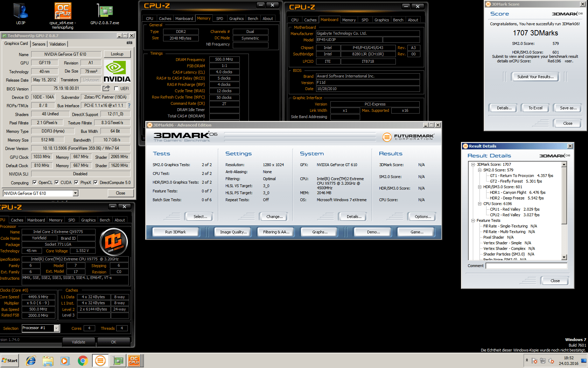Click GPU-Z camera screenshot icon
This screenshot has height=368, width=588.
click(x=129, y=43)
